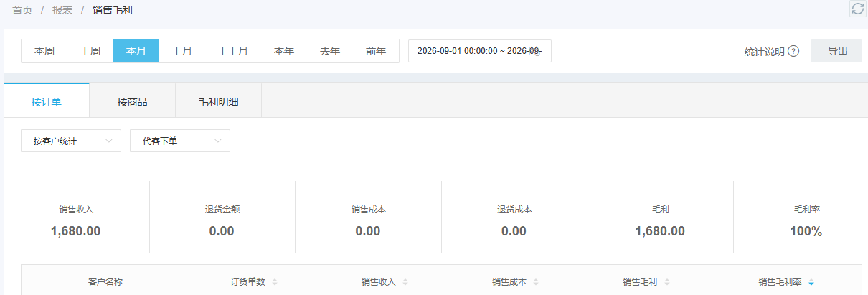This screenshot has width=868, height=295.
Task: Select the 上月 time range
Action: [182, 51]
